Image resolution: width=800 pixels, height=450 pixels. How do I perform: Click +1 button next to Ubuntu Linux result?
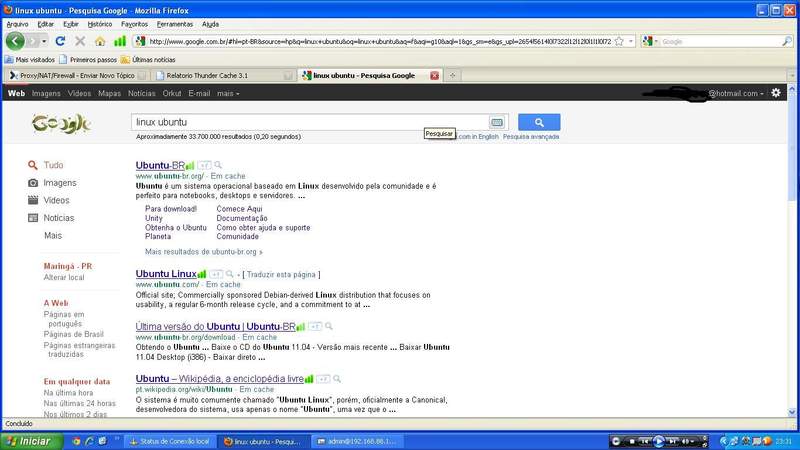[216, 274]
